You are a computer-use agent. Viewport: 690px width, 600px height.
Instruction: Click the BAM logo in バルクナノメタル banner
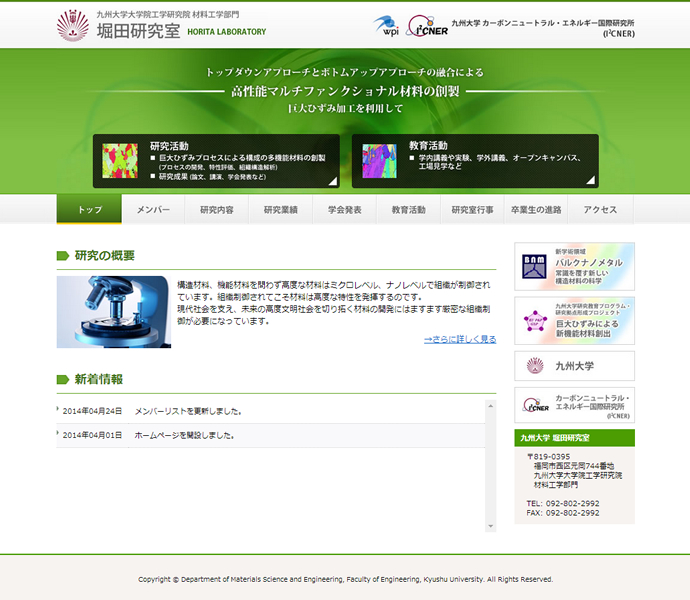pyautogui.click(x=534, y=266)
